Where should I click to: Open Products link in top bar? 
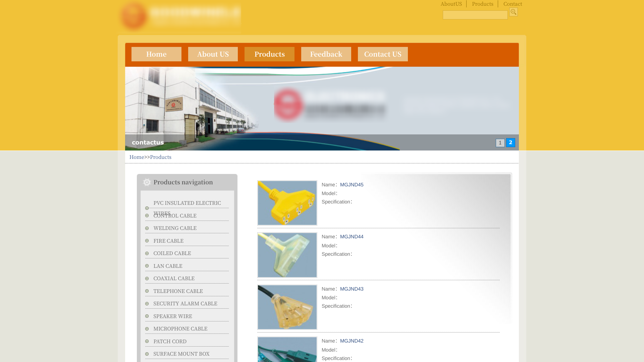coord(482,4)
